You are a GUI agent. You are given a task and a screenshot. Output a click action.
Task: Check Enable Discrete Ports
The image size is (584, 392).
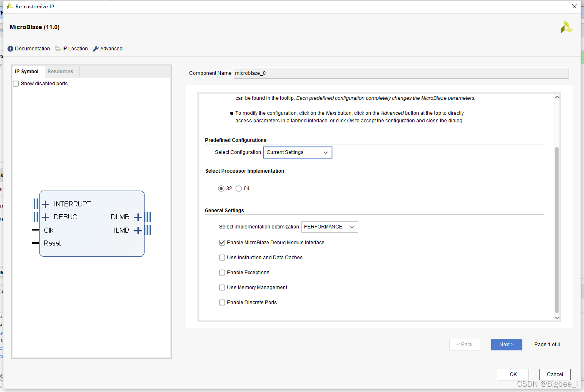tap(222, 303)
